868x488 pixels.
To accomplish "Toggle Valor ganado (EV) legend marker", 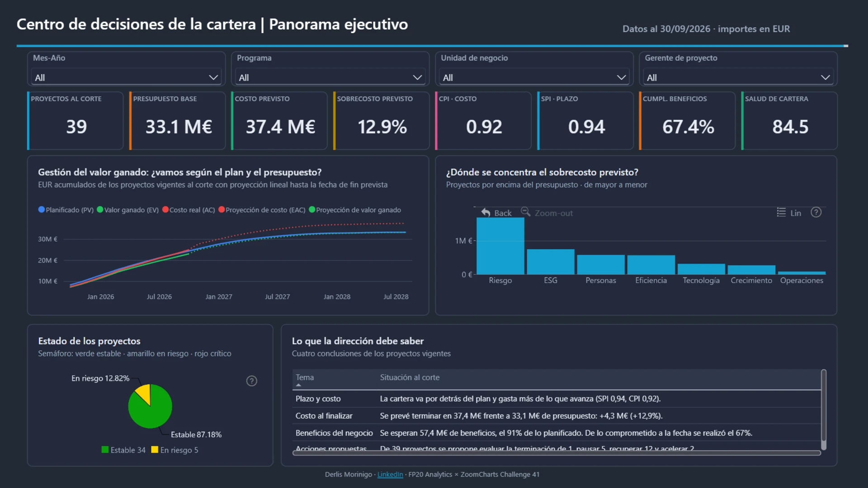I will point(100,210).
